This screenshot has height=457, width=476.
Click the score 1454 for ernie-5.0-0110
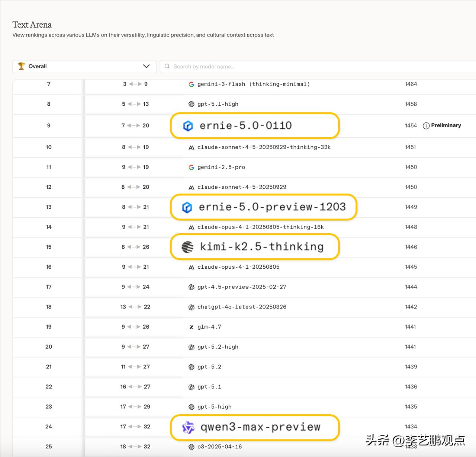(411, 126)
